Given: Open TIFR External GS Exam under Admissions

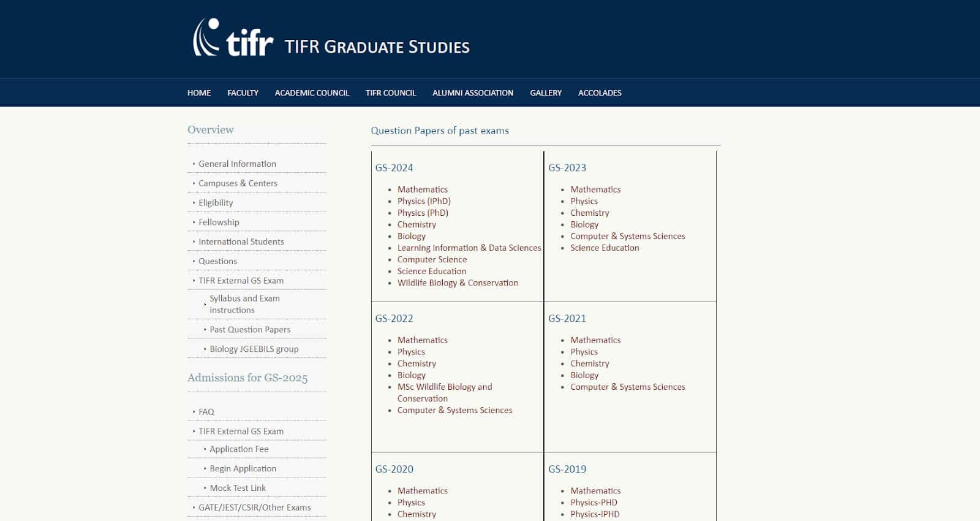Looking at the screenshot, I should [241, 432].
